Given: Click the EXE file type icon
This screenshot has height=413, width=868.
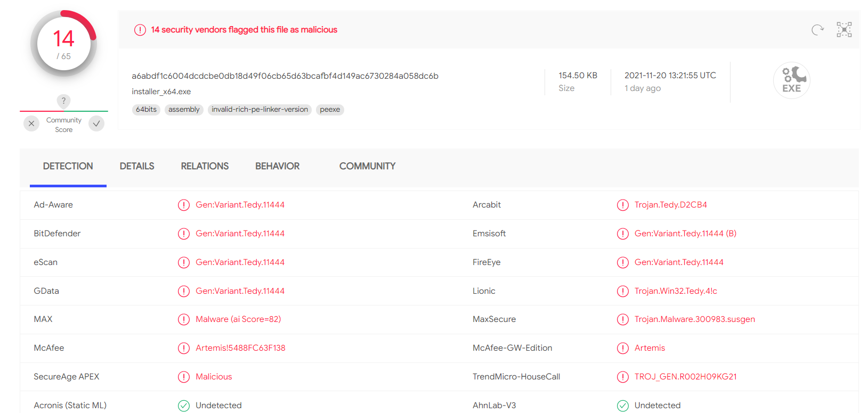Looking at the screenshot, I should coord(791,80).
